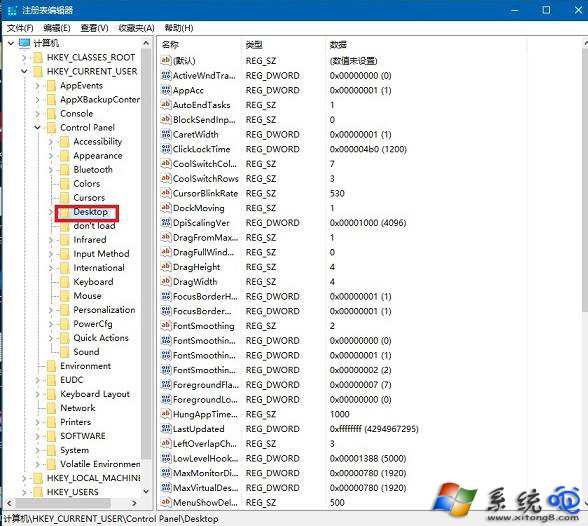The height and width of the screenshot is (526, 588).
Task: Expand the Personalization key
Action: pos(51,310)
